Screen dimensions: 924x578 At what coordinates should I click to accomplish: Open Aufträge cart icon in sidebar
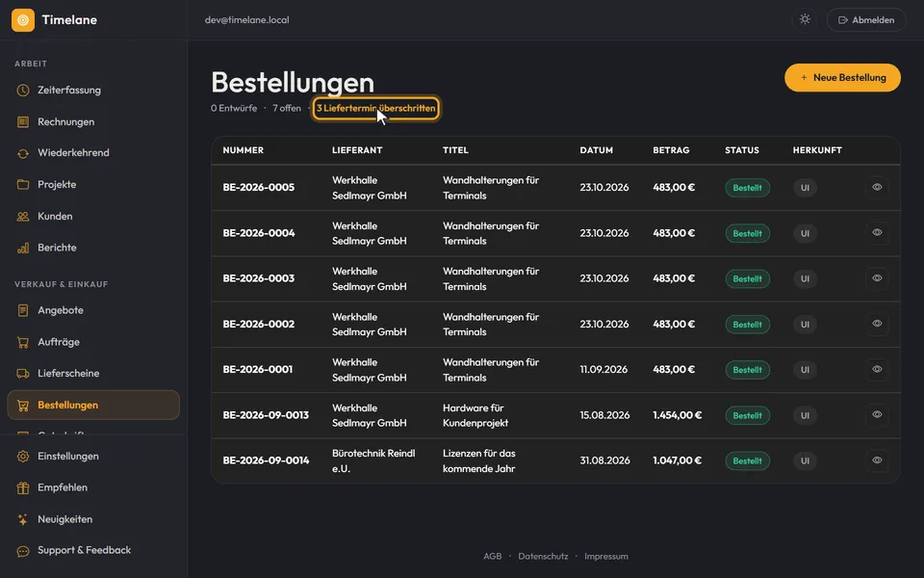[x=23, y=342]
